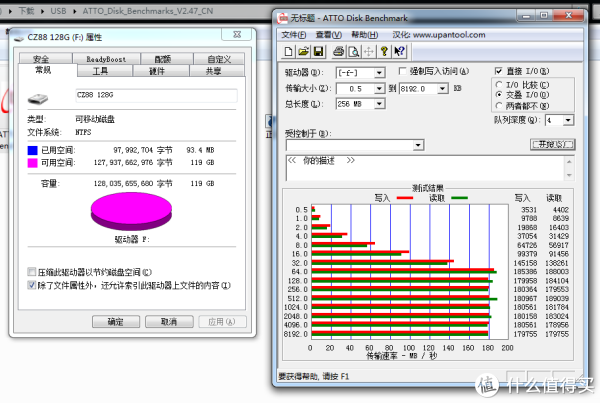Toggle the 压缩此驱动器以节约磁盘空间 checkbox
This screenshot has height=403, width=600.
[32, 272]
